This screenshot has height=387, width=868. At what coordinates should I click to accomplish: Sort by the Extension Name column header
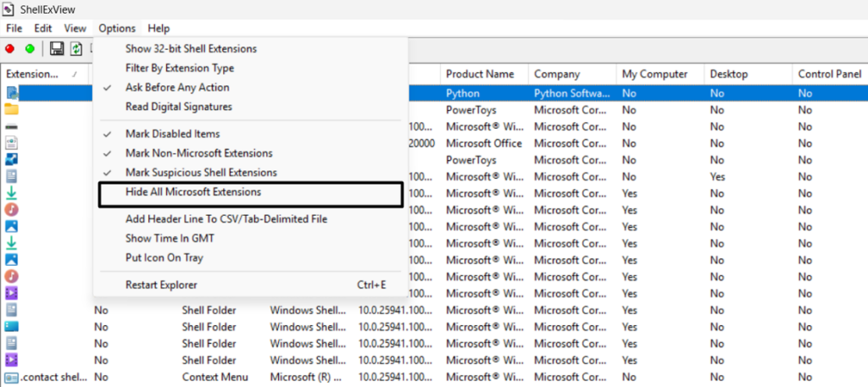[34, 75]
